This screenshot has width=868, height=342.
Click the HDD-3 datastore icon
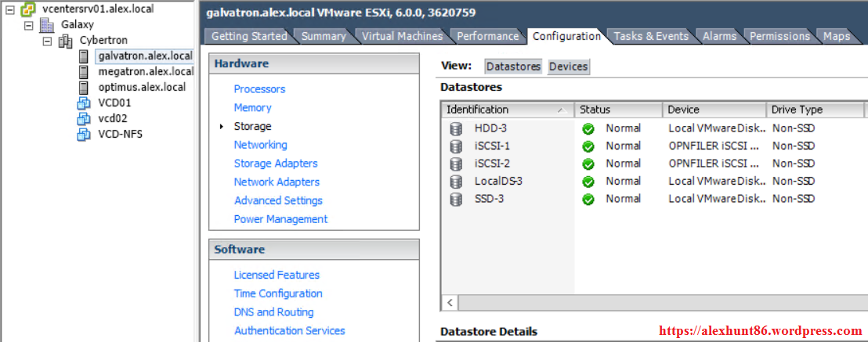click(x=456, y=129)
